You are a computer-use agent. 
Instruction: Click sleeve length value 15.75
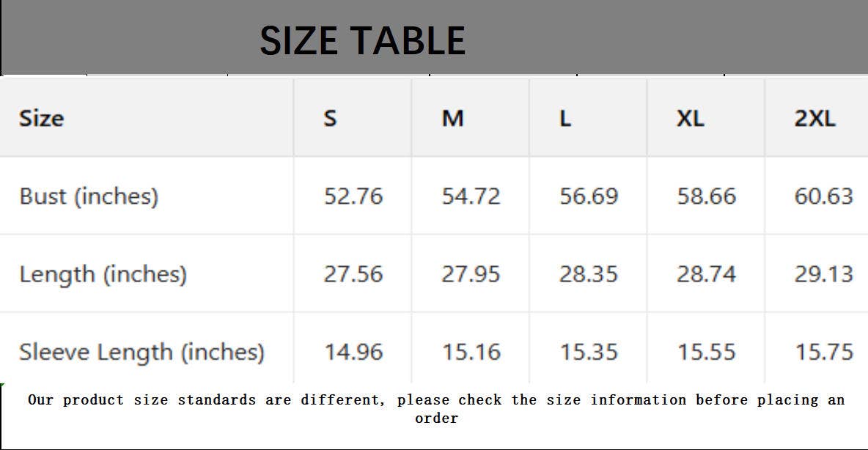[x=824, y=352]
